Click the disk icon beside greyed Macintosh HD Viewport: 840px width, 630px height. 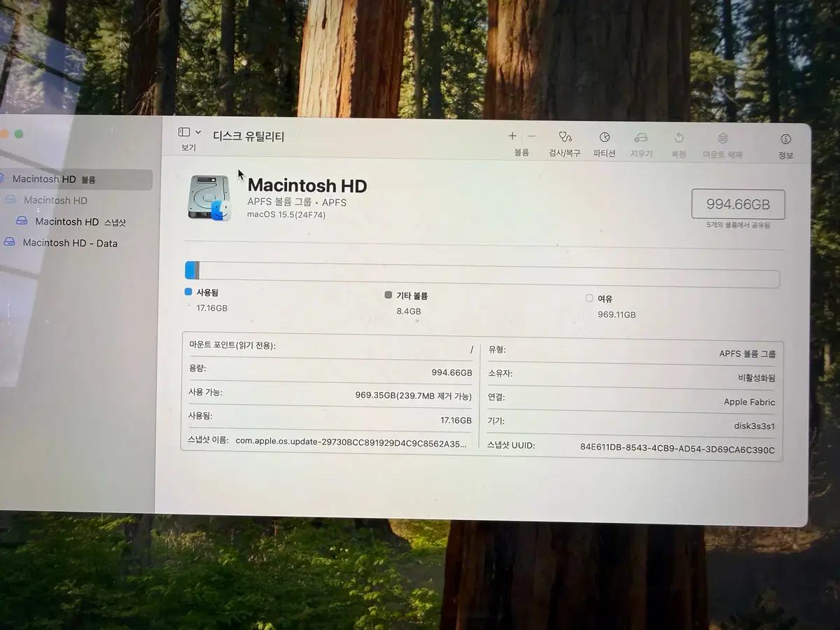pos(10,199)
